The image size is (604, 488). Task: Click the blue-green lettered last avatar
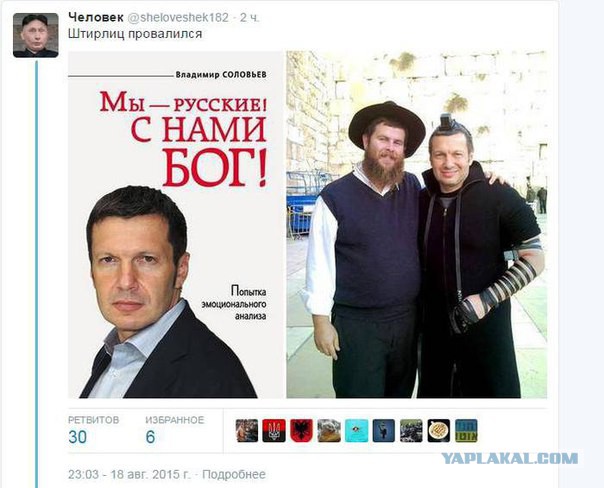point(466,431)
